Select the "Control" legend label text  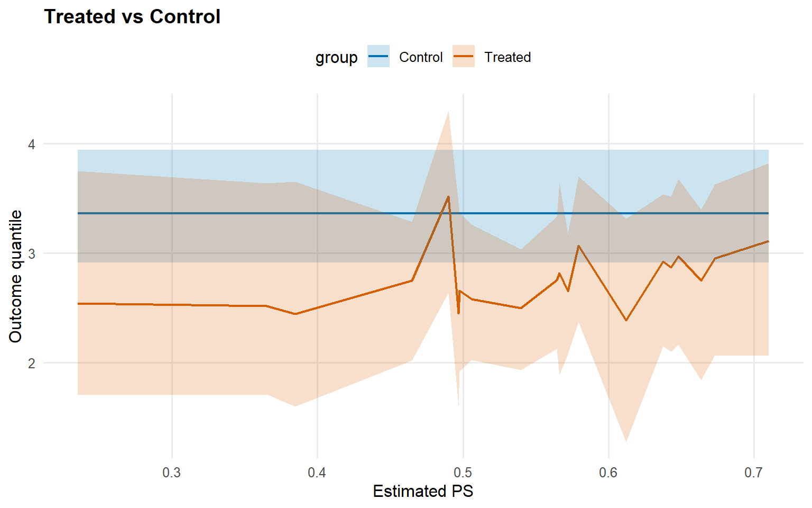point(420,57)
